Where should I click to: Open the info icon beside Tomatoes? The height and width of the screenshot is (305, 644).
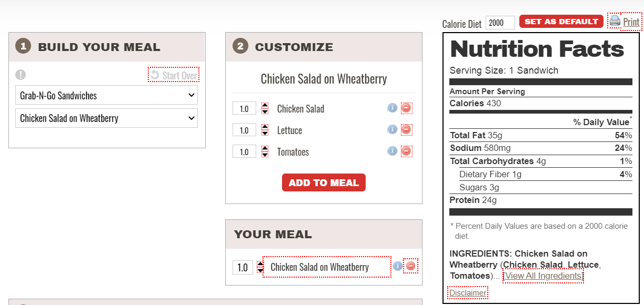tap(392, 151)
